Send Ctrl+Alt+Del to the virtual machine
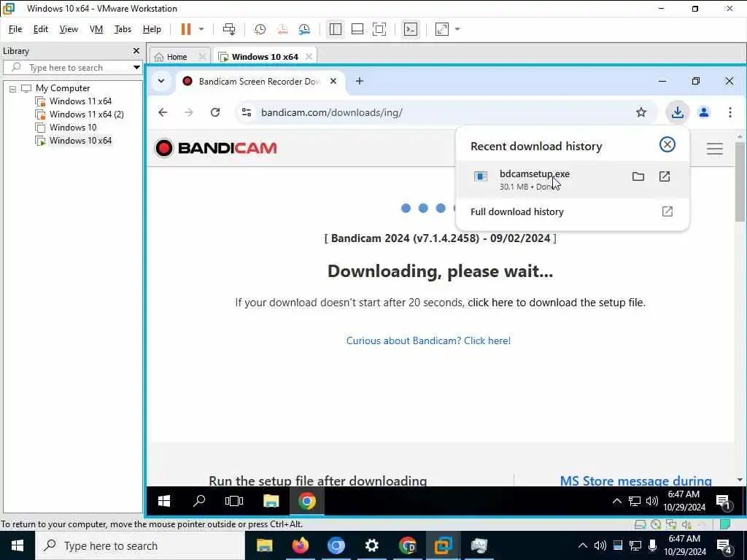The image size is (747, 560). coord(229,29)
